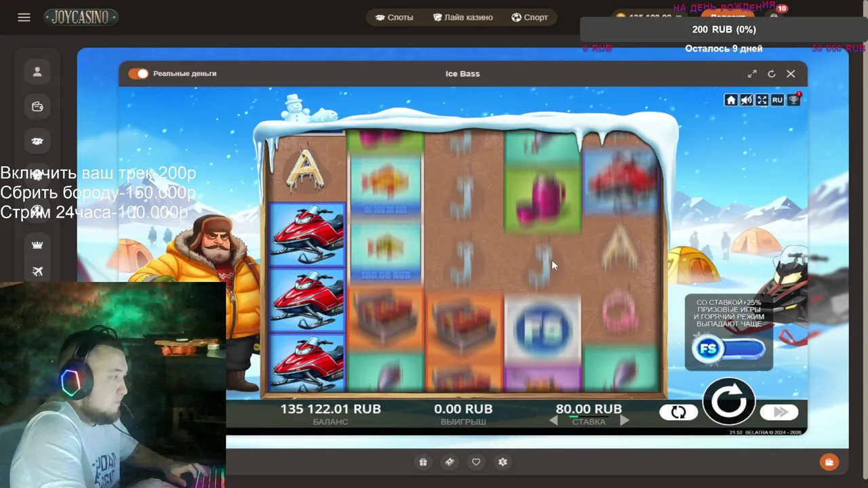Click the 200 RUB (0%) donation bar

(724, 30)
